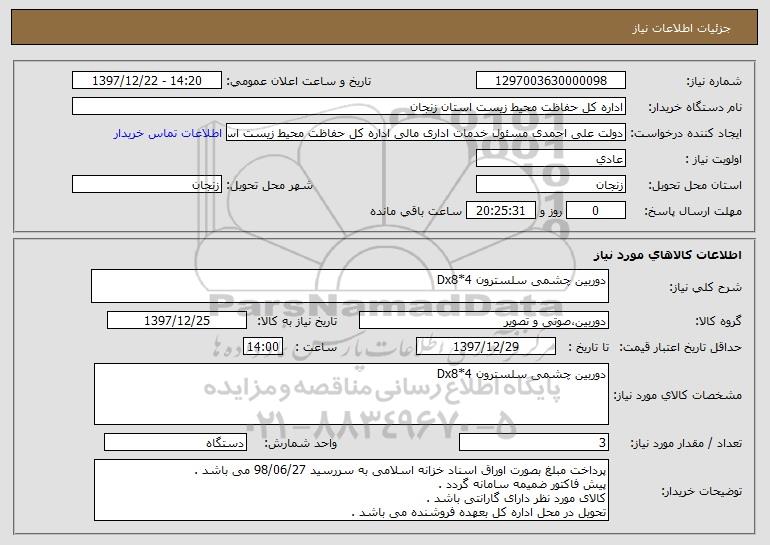The height and width of the screenshot is (545, 770).
Task: Select the شرح کلی نیاز text box
Action: click(350, 286)
